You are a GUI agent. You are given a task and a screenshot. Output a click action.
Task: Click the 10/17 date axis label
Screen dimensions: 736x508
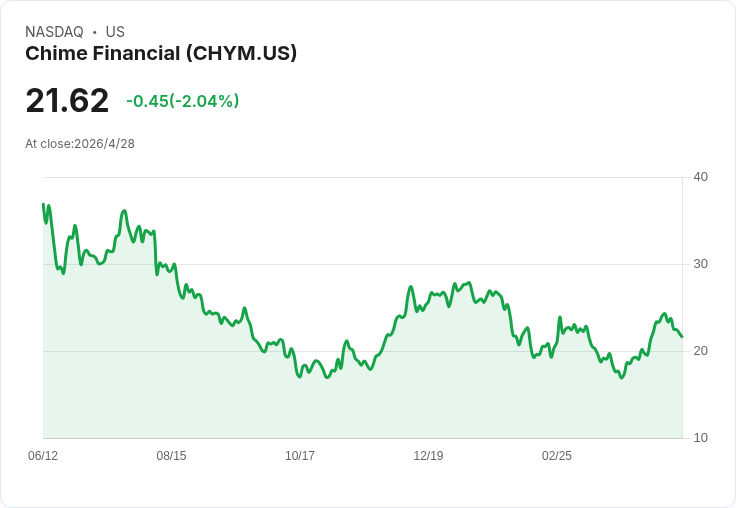(300, 455)
